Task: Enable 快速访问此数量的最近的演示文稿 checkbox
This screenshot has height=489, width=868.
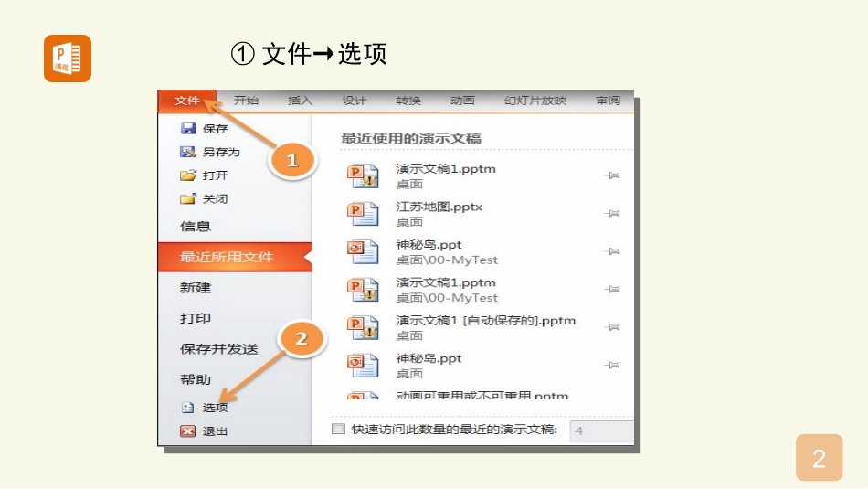Action: (x=338, y=429)
